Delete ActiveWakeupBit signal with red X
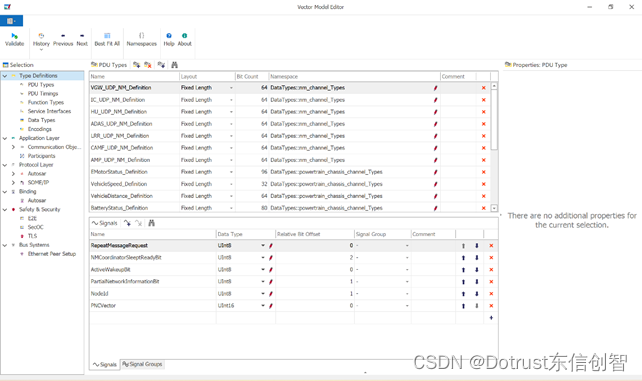 point(491,270)
